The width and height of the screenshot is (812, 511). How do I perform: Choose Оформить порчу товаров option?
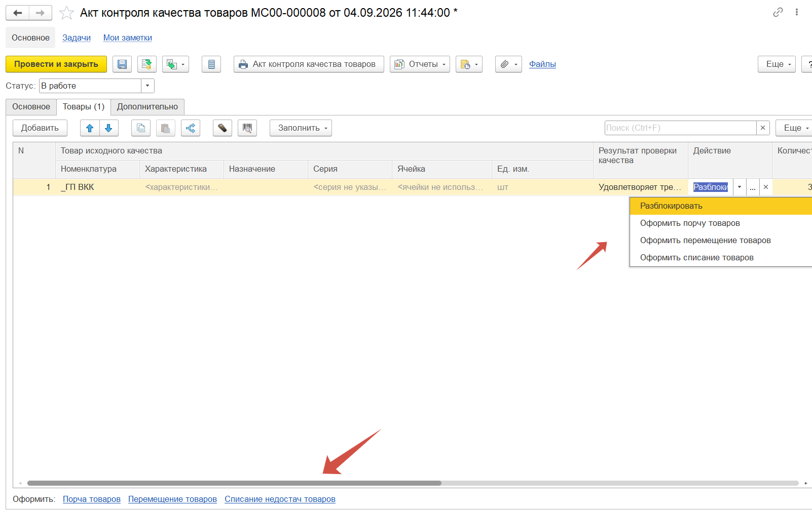(721, 223)
